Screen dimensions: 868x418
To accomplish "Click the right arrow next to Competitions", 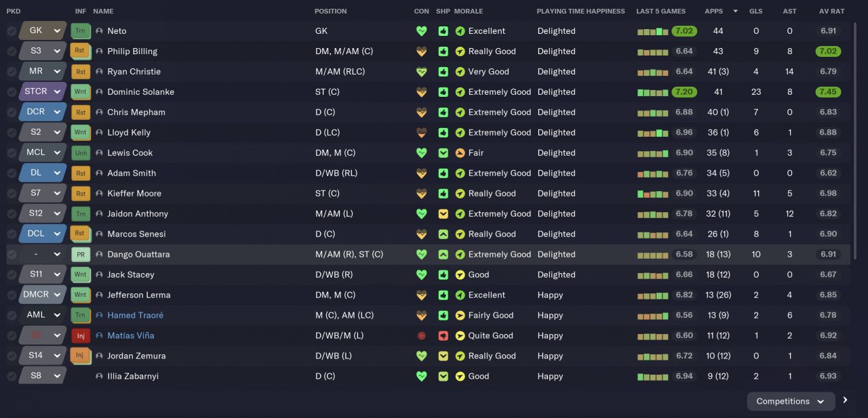I will pos(845,400).
